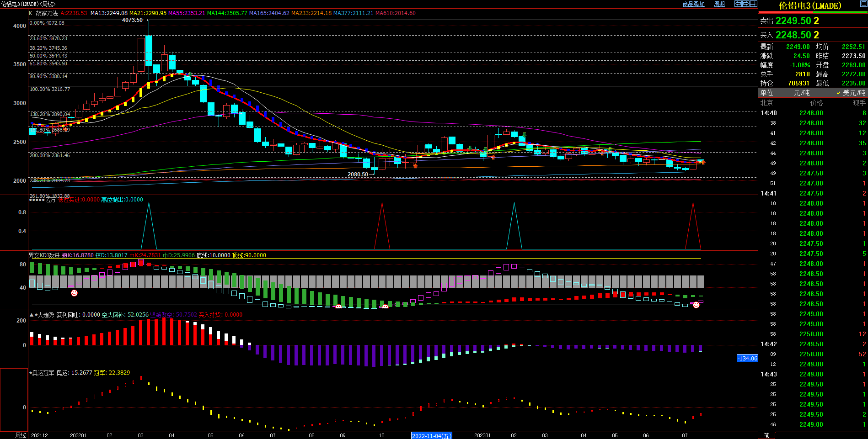868x439 pixels.
Task: Click the red-green buy/sell ratio bar
Action: 813,12
